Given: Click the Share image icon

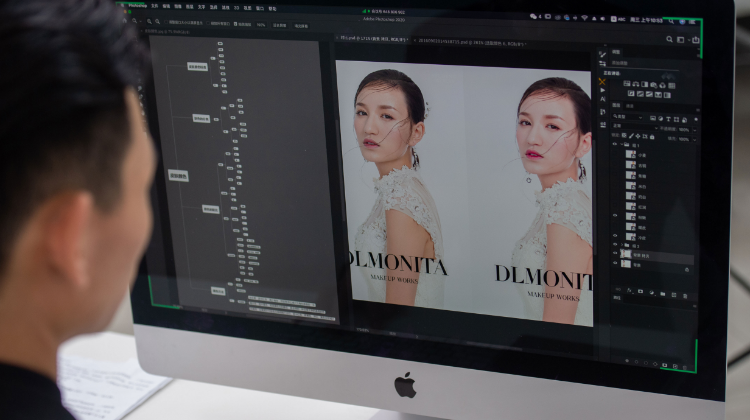Looking at the screenshot, I should 695,40.
